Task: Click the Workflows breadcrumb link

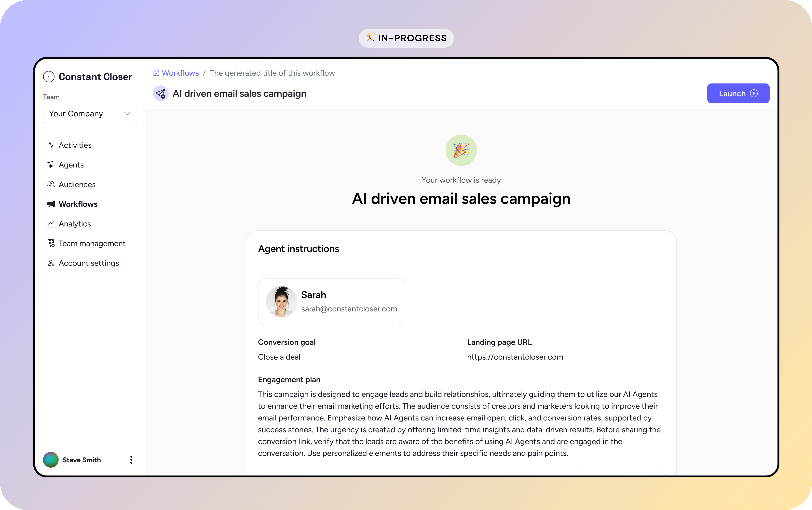Action: pyautogui.click(x=180, y=73)
